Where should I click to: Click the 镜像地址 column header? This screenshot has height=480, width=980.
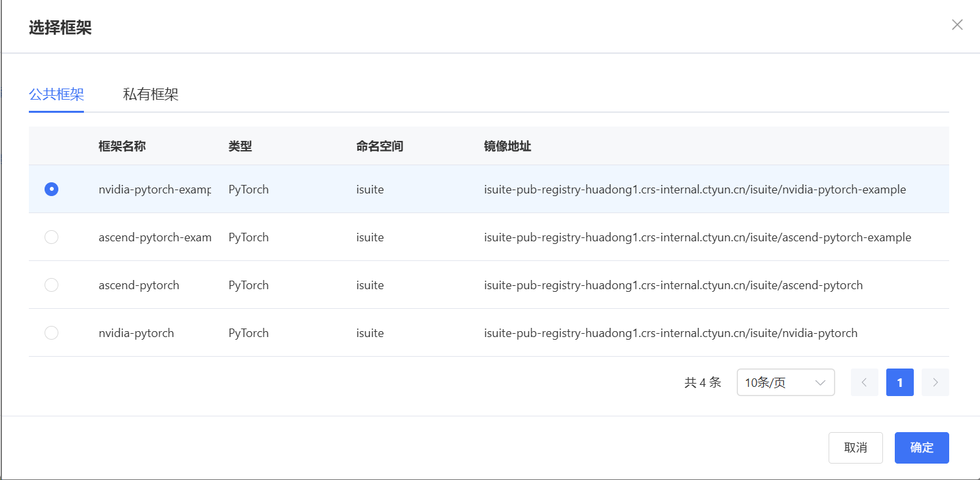507,146
